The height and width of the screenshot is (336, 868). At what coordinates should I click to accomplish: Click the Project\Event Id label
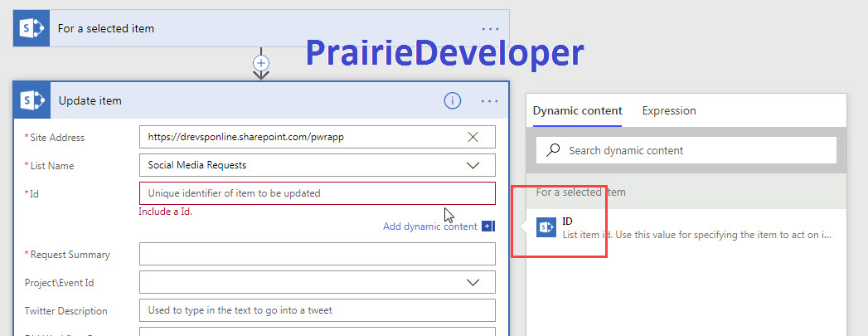pyautogui.click(x=59, y=283)
